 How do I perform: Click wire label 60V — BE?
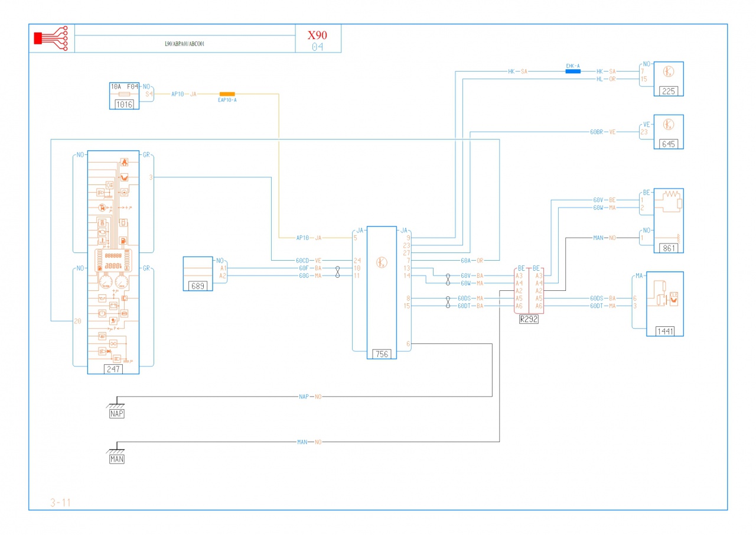605,200
